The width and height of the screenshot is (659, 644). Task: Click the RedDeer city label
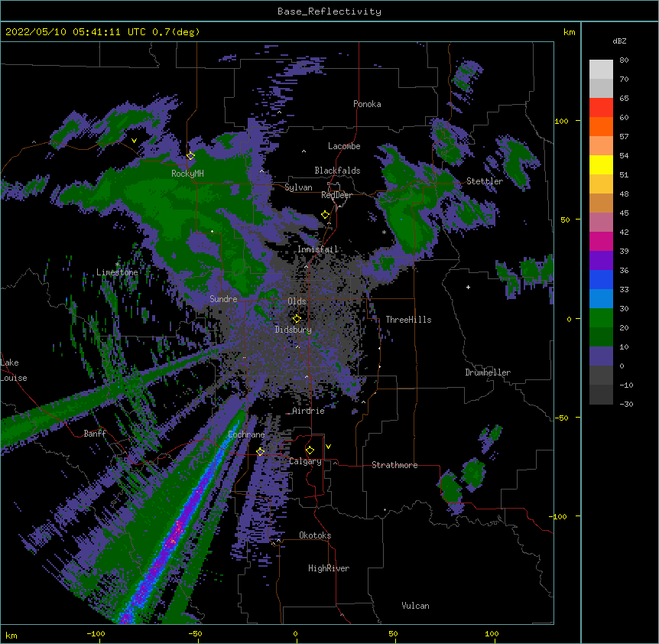(x=336, y=195)
